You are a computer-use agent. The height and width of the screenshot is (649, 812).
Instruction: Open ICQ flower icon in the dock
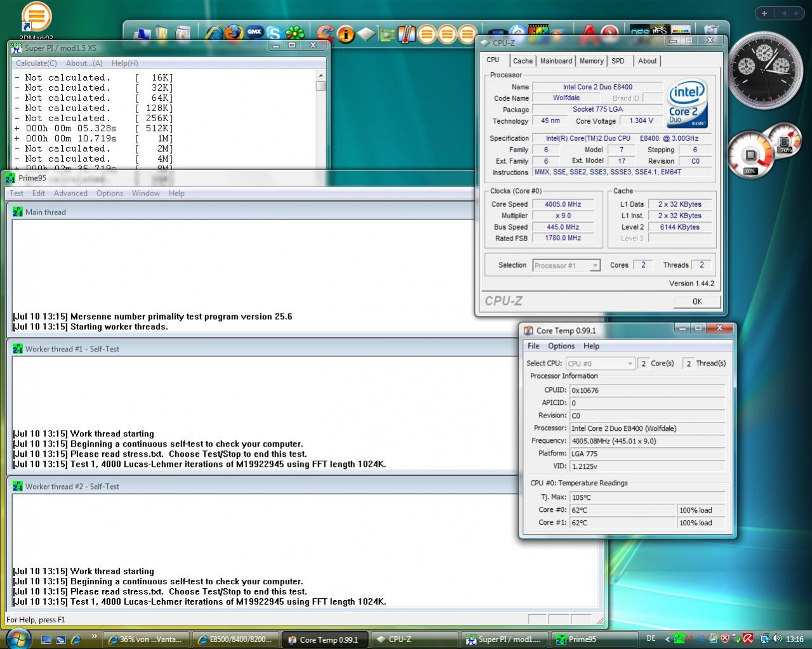coord(295,33)
